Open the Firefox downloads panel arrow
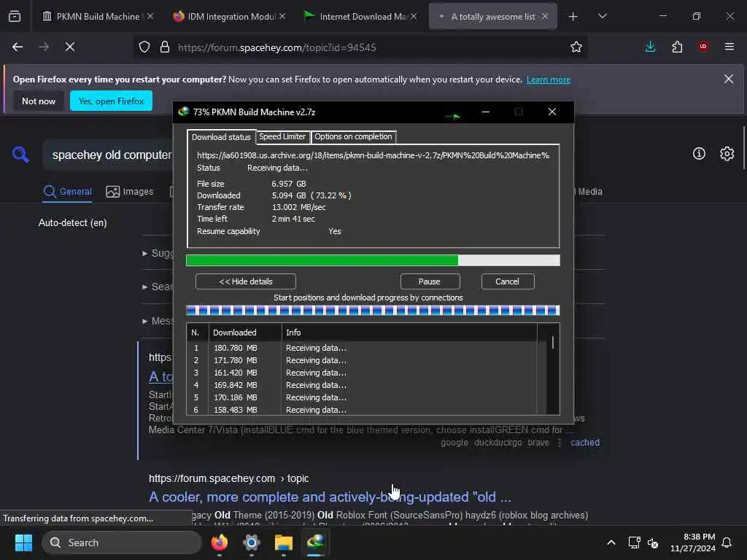This screenshot has height=560, width=747. (650, 47)
